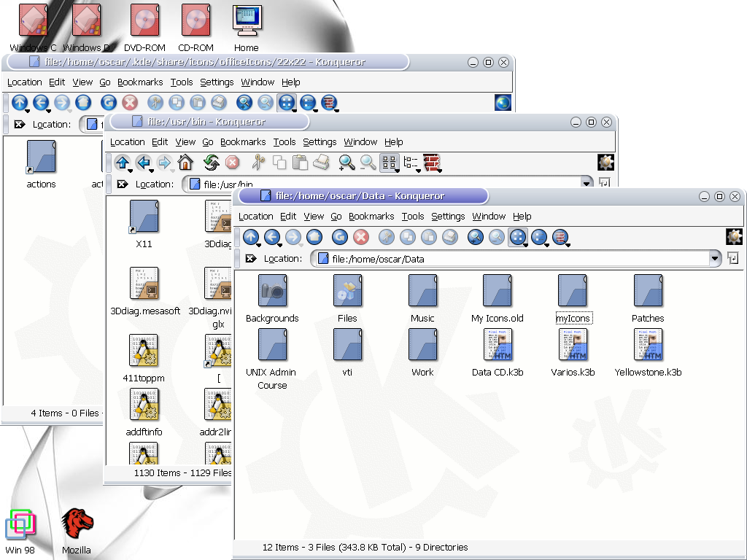747x560 pixels.
Task: Select Icon View in /usr/bin Konqueror toolbar
Action: coord(390,163)
